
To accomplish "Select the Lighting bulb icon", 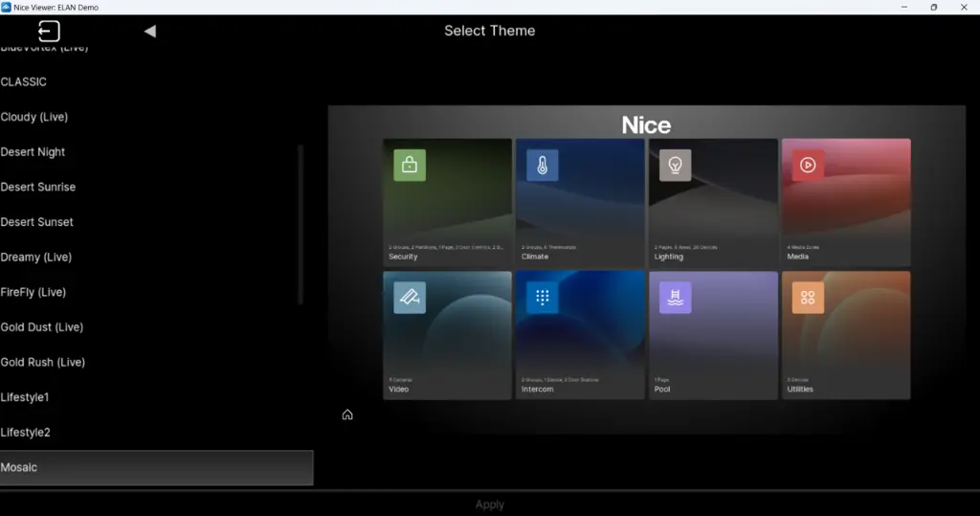I will click(675, 165).
